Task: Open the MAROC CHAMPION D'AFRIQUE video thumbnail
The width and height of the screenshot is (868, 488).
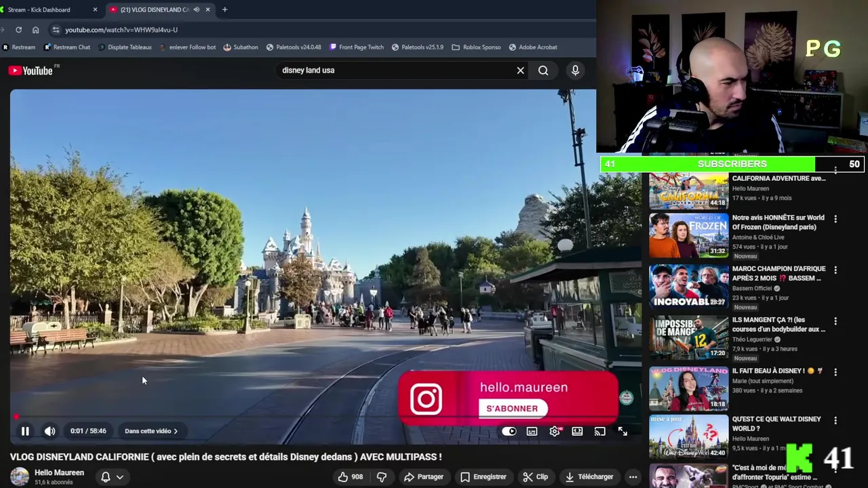Action: (688, 287)
